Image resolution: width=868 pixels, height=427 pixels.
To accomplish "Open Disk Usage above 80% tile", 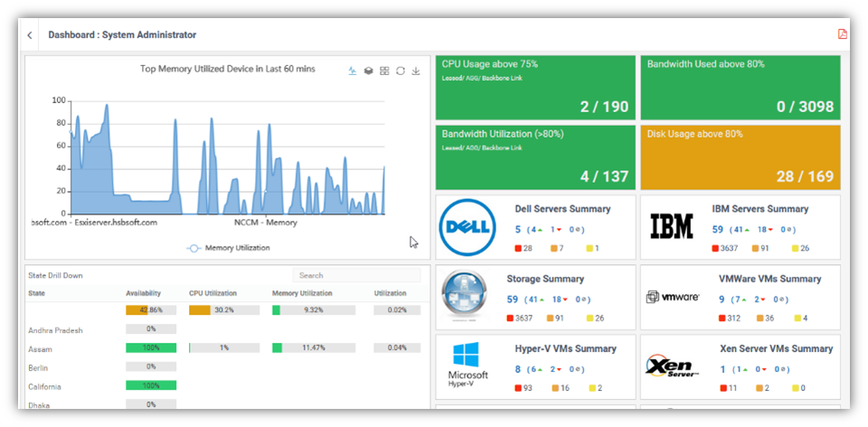I will (x=740, y=157).
